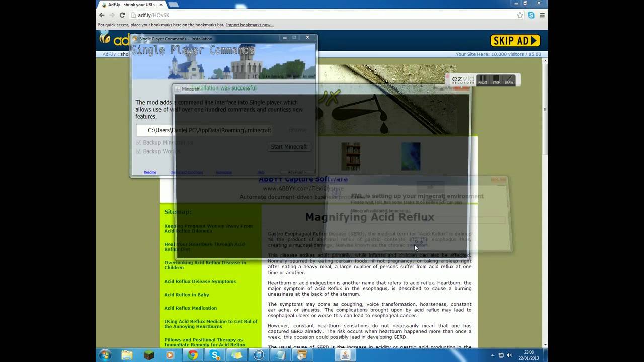Open Sticky Notes from the taskbar
The width and height of the screenshot is (644, 362).
point(236,355)
